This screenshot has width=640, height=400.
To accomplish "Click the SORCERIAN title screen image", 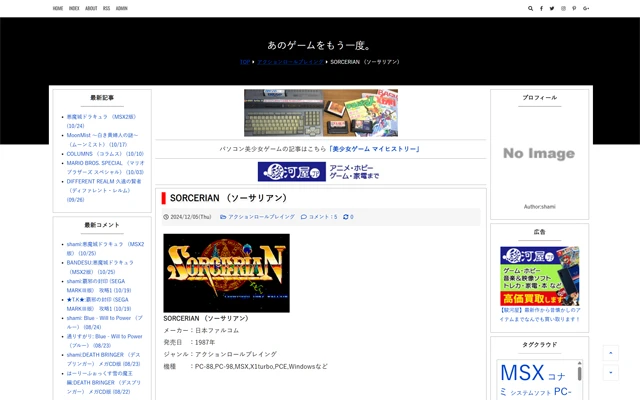I will click(x=226, y=273).
